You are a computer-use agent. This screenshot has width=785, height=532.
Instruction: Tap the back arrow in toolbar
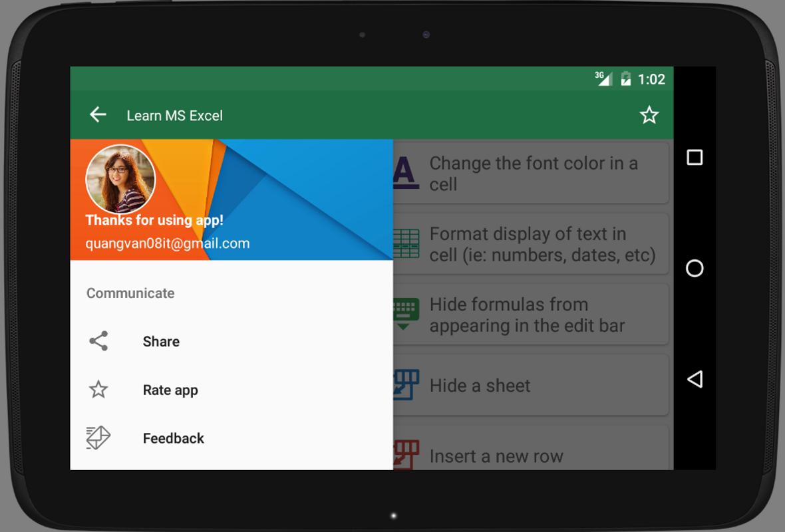click(x=98, y=115)
